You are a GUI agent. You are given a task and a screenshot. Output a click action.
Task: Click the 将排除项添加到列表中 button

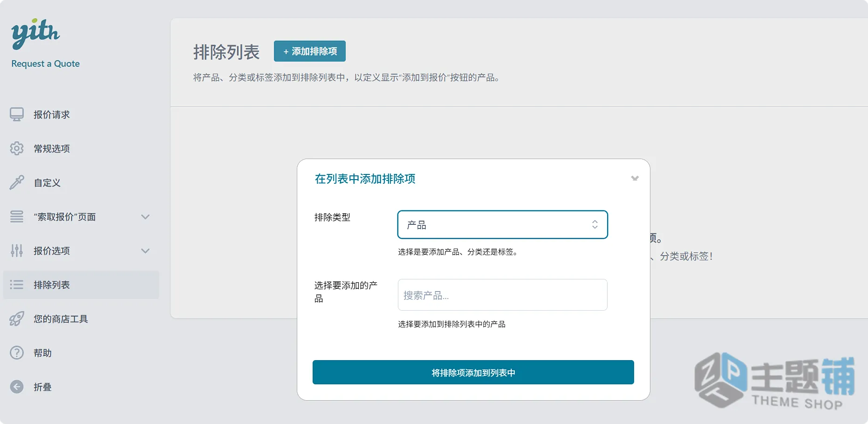point(473,372)
